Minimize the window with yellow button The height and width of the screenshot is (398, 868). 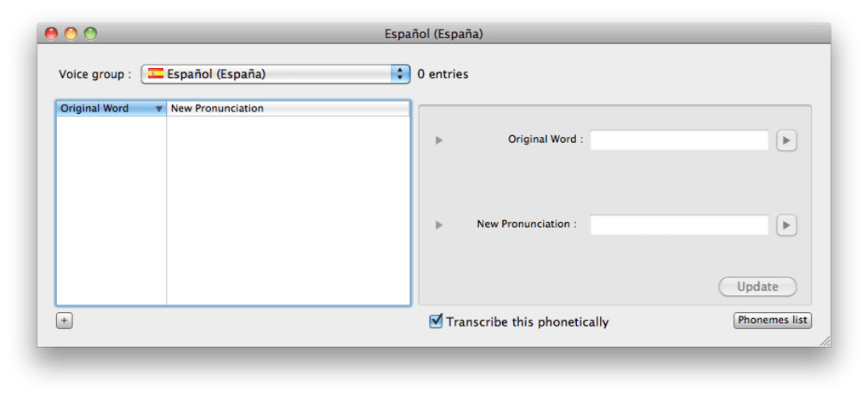tap(71, 34)
